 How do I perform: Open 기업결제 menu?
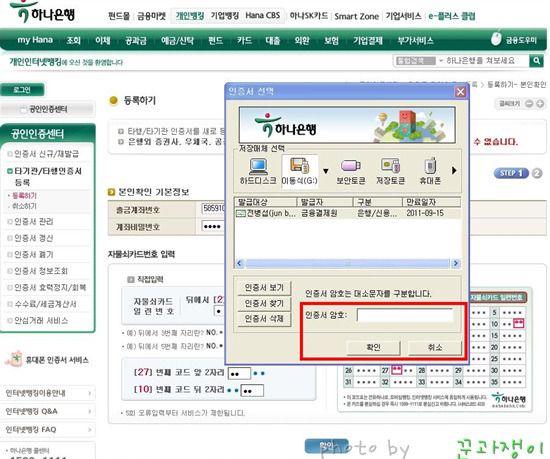(x=368, y=41)
